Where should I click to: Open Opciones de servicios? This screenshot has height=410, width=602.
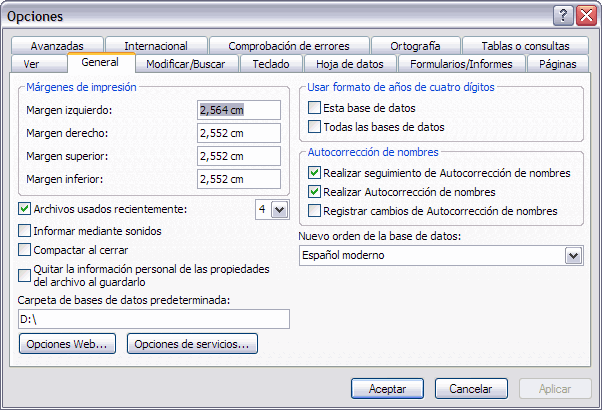[x=192, y=344]
